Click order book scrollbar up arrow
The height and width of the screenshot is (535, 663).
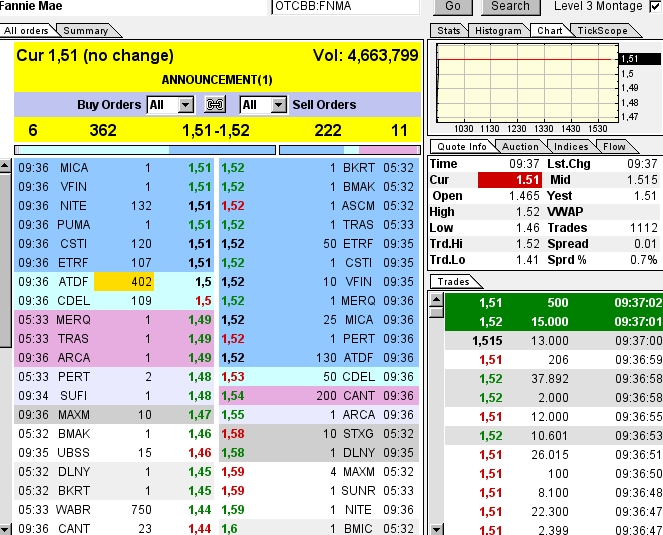[5, 166]
